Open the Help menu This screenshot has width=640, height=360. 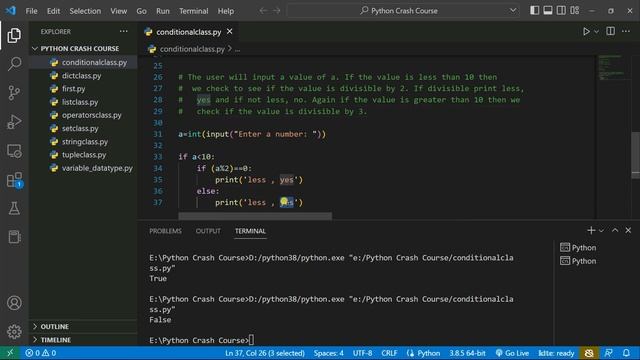225,11
